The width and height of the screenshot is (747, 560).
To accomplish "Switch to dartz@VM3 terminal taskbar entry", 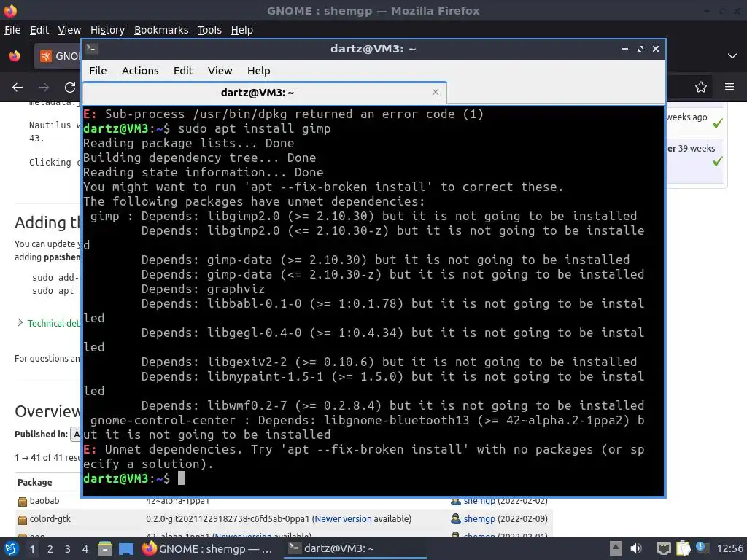I will pyautogui.click(x=355, y=548).
